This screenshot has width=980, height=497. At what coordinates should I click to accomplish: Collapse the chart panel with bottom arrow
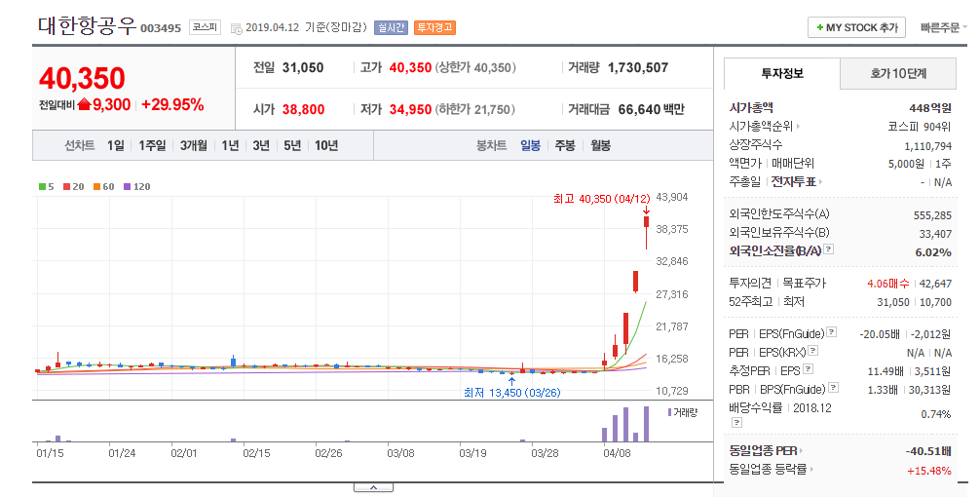[373, 487]
